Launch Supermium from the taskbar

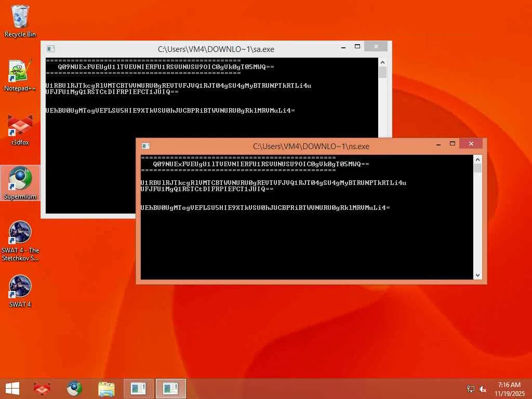coord(74,389)
